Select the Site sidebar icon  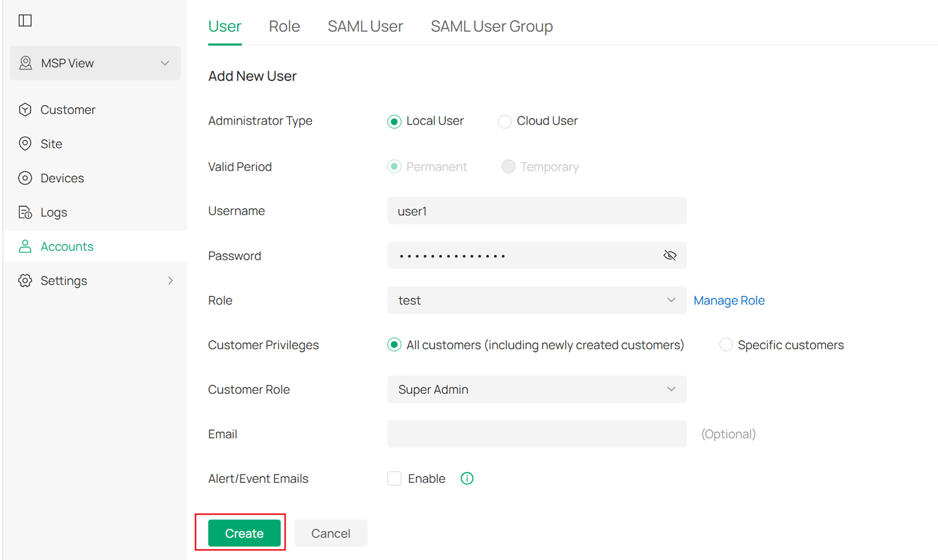[51, 144]
